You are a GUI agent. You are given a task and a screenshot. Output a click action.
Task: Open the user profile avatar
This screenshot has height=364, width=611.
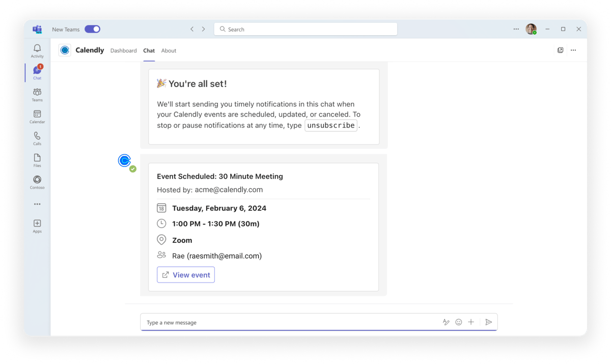coord(531,29)
